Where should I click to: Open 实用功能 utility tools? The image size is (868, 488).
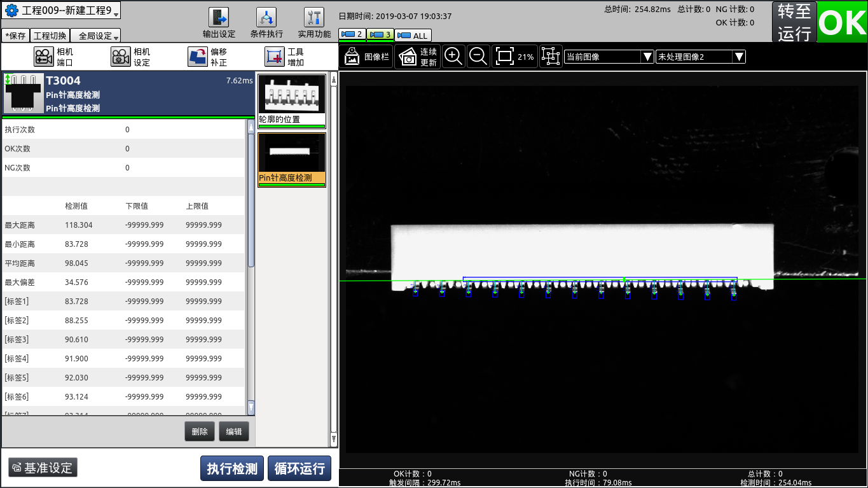point(314,24)
